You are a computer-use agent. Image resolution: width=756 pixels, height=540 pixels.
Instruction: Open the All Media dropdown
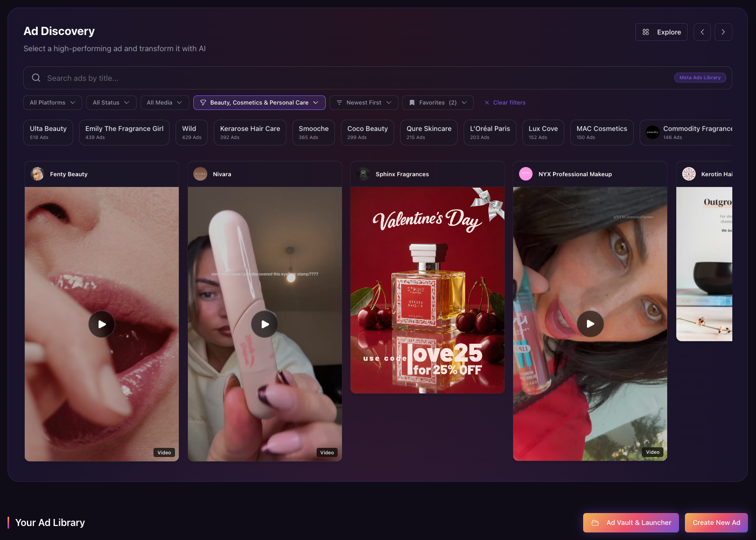164,102
